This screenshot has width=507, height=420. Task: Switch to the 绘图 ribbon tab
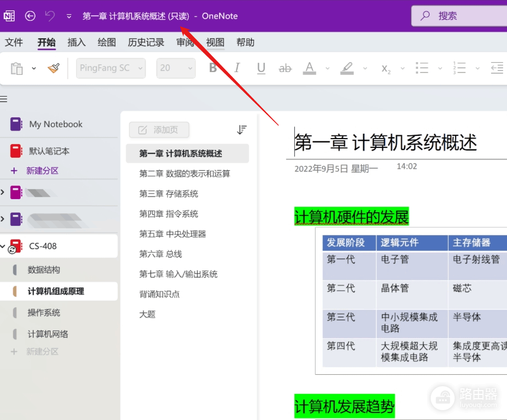pos(107,43)
